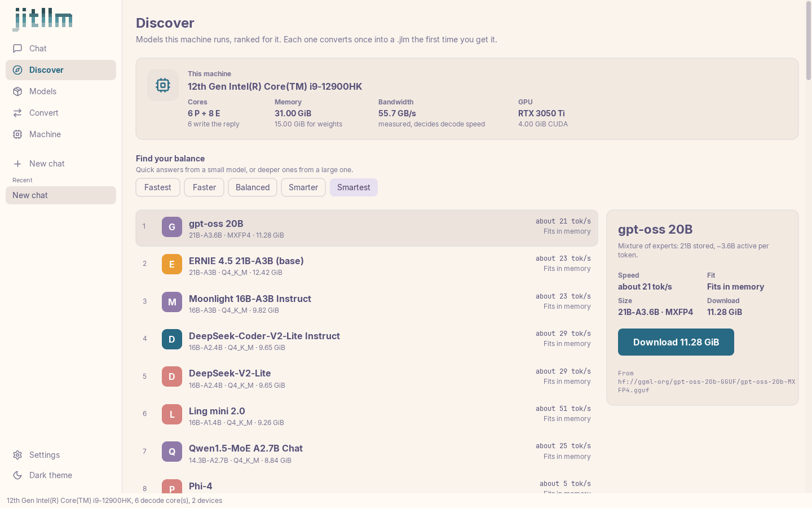Click the P avatar of Phi-4
The width and height of the screenshot is (812, 508).
click(x=172, y=487)
